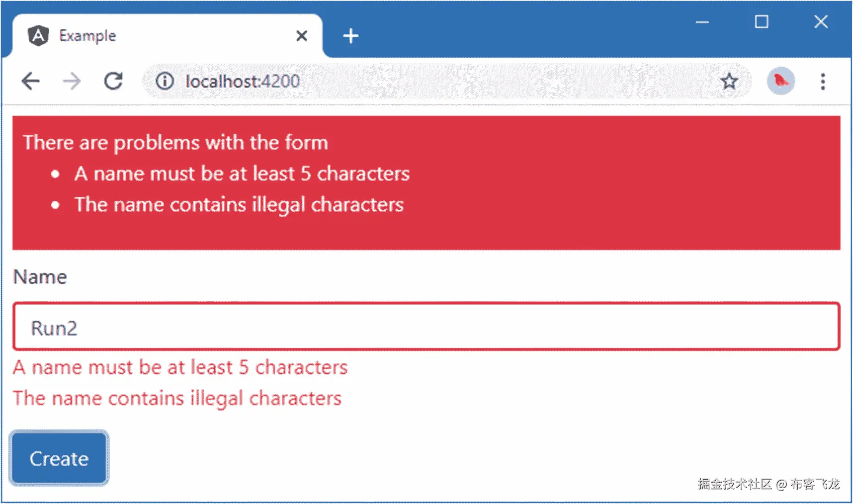
Task: Open the site information icon
Action: [x=165, y=81]
